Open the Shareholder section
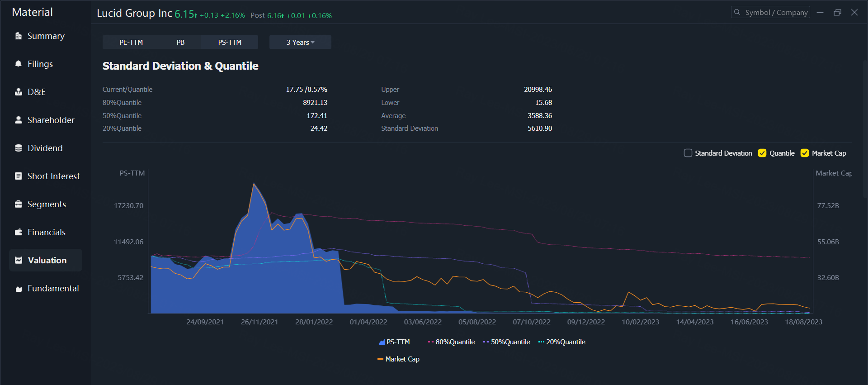The width and height of the screenshot is (868, 385). (x=46, y=120)
